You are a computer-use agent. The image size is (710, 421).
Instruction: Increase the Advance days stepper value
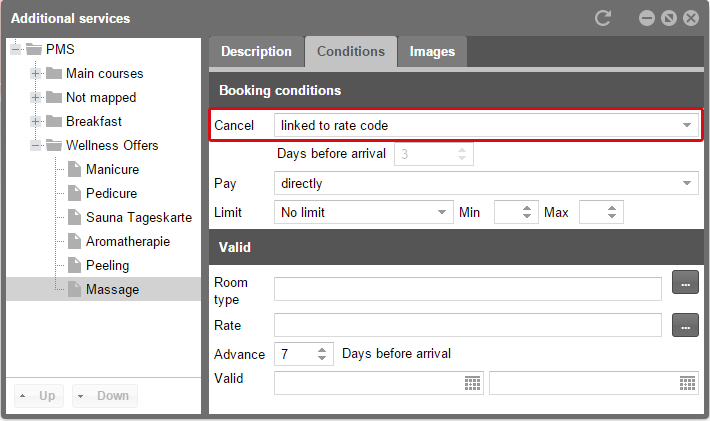coord(322,350)
